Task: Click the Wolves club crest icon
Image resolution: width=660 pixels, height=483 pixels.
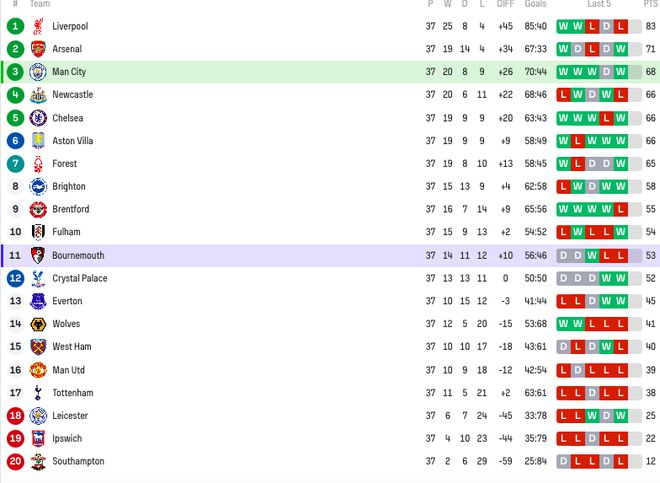Action: tap(38, 324)
